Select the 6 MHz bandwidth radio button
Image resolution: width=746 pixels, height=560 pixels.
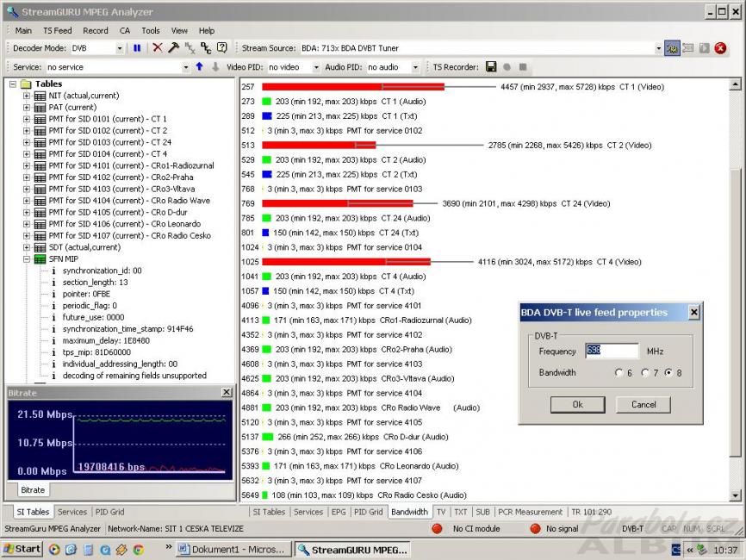point(619,373)
